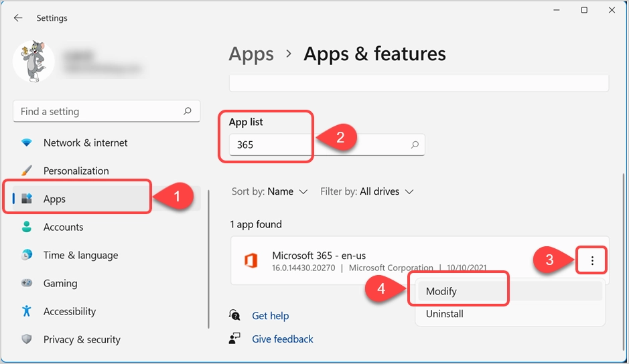Click the Apps breadcrumb link
The height and width of the screenshot is (364, 629).
coord(251,54)
